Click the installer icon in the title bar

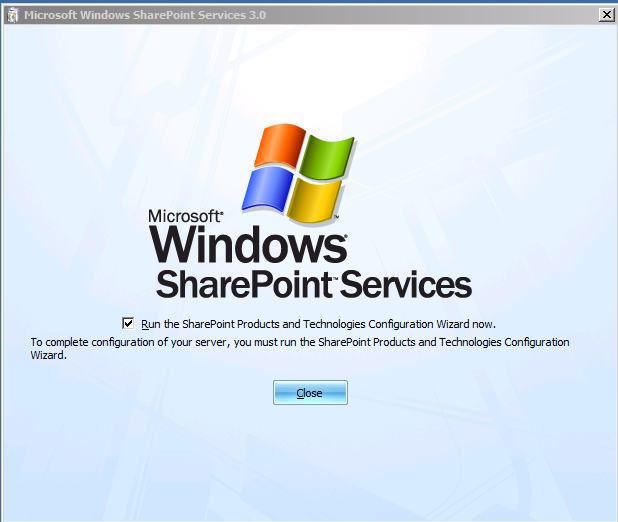[11, 15]
